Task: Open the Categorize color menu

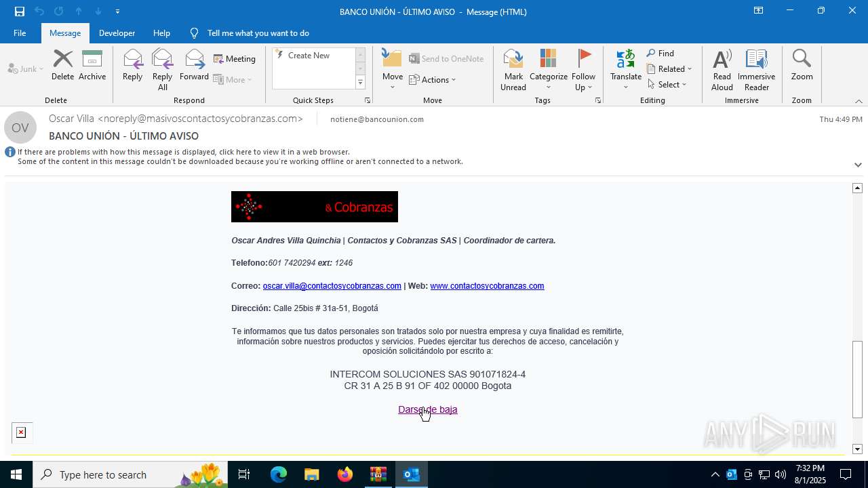Action: point(549,70)
